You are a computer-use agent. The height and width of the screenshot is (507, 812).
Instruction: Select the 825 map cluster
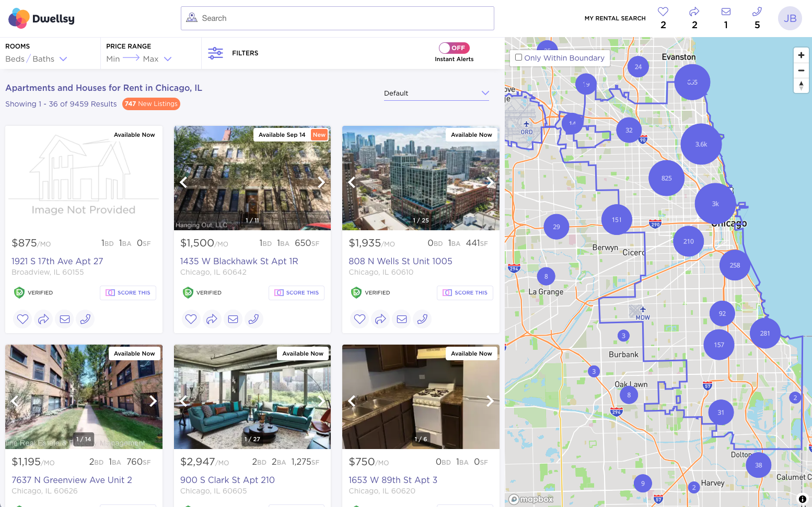click(x=666, y=178)
